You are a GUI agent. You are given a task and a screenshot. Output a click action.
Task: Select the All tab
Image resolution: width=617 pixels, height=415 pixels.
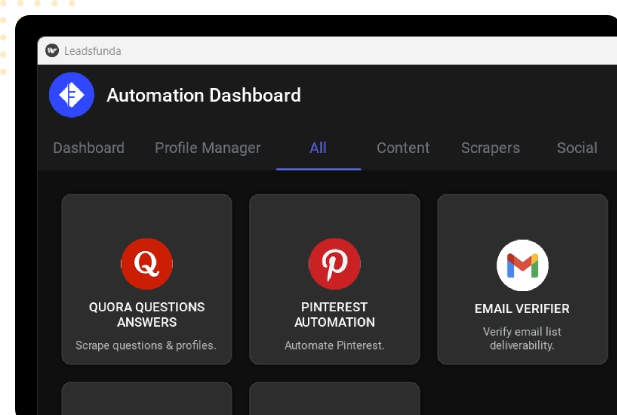point(318,148)
